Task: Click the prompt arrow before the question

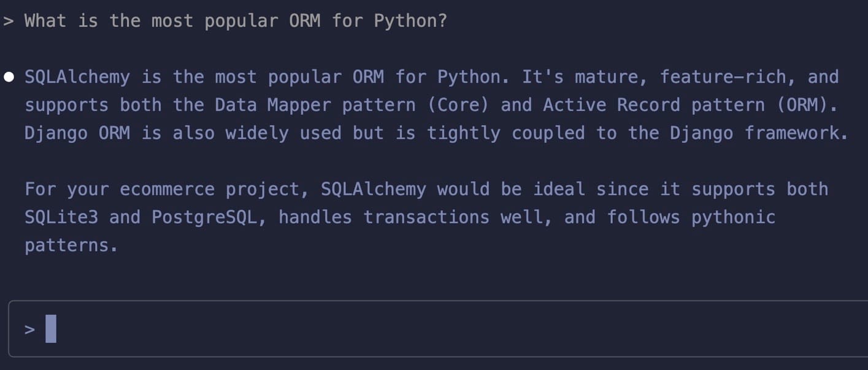Action: [x=8, y=21]
